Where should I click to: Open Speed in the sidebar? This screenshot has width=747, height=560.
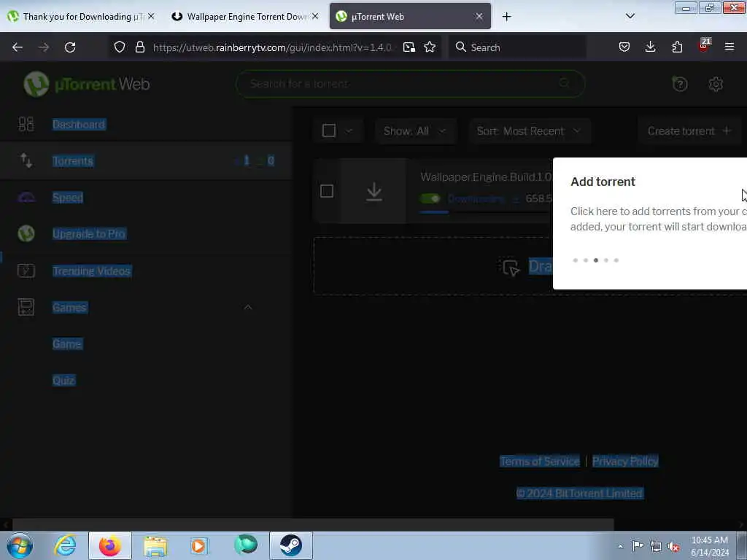(68, 197)
